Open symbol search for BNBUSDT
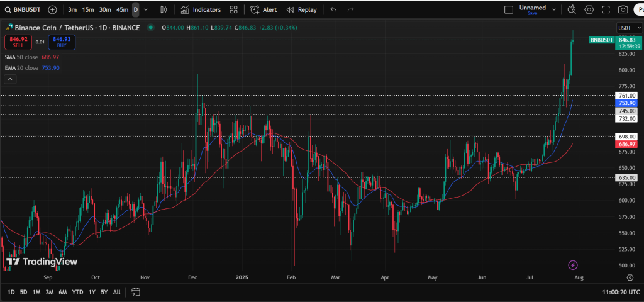Screen dimensions: 644x302 coord(23,9)
